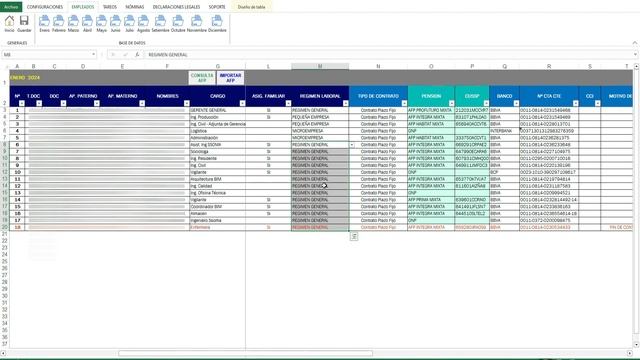Open the Enero database icon
Image resolution: width=640 pixels, height=360 pixels.
44,24
